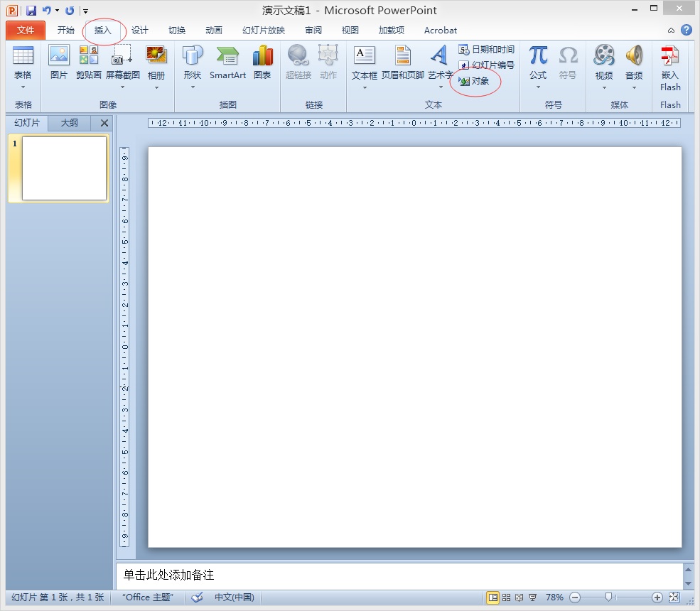Open the SmartArt graphic icon
This screenshot has width=700, height=611.
[227, 62]
